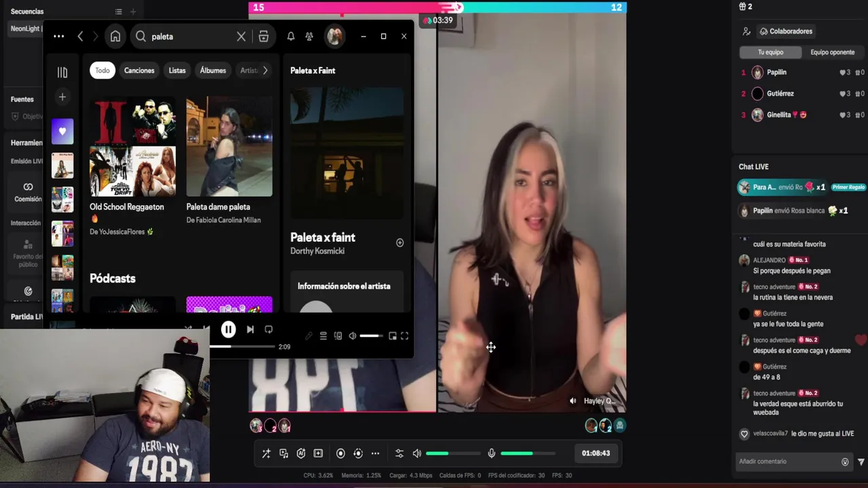868x488 pixels.
Task: Open the Liked Songs heart playlist
Action: (x=62, y=131)
